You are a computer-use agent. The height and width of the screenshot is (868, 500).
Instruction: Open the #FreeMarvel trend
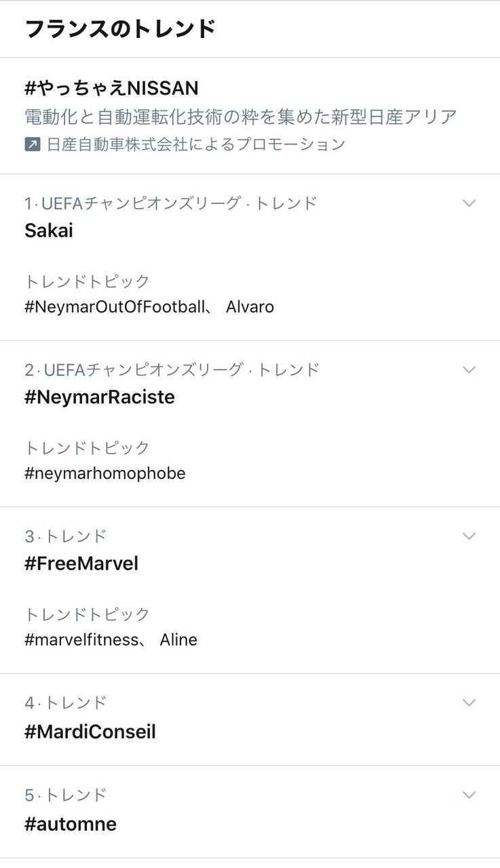pyautogui.click(x=81, y=564)
